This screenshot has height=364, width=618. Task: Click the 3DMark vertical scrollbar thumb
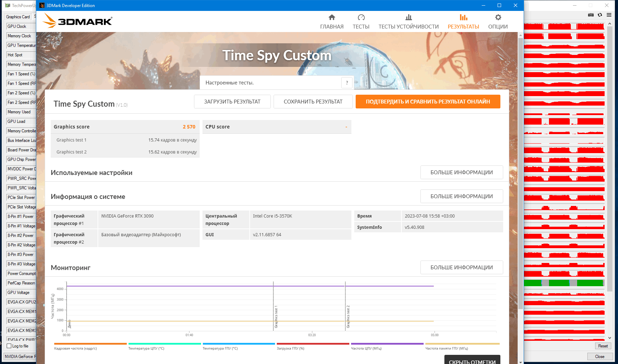tap(520, 174)
